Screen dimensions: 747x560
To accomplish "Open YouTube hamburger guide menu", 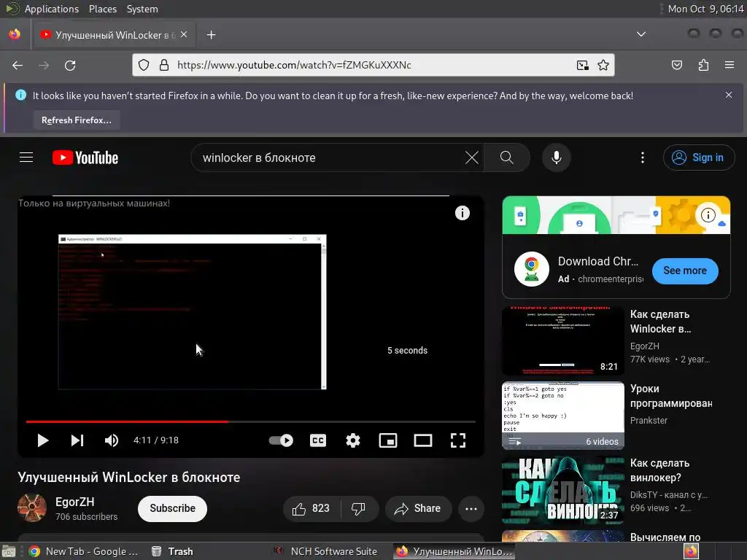I will pos(26,157).
